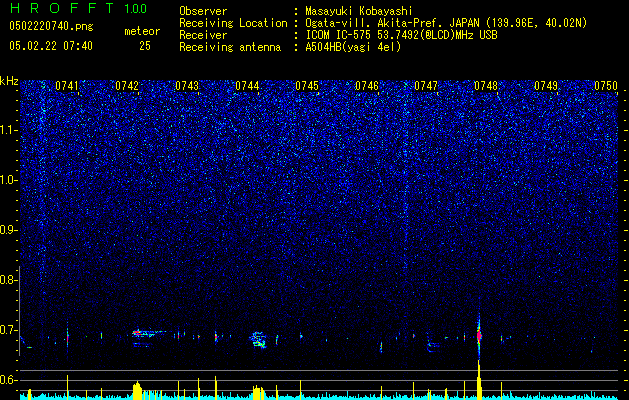Click the 0750 time marker
This screenshot has width=629, height=400.
[606, 86]
